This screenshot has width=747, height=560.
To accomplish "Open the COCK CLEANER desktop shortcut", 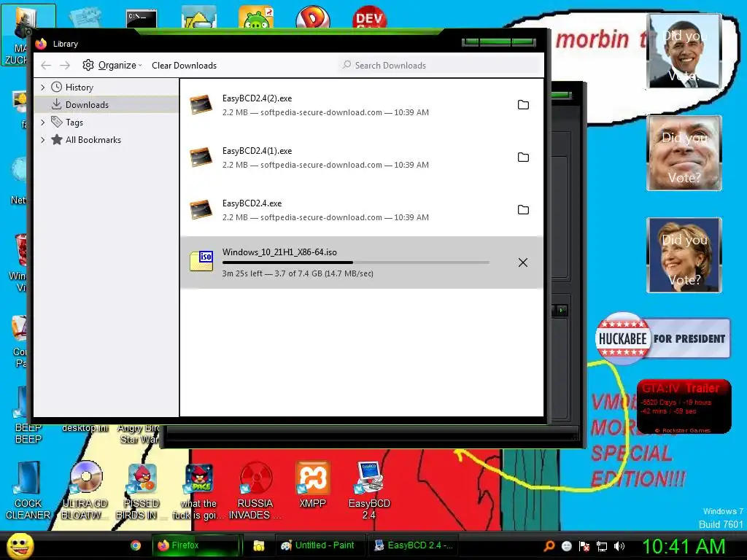I will pos(28,491).
